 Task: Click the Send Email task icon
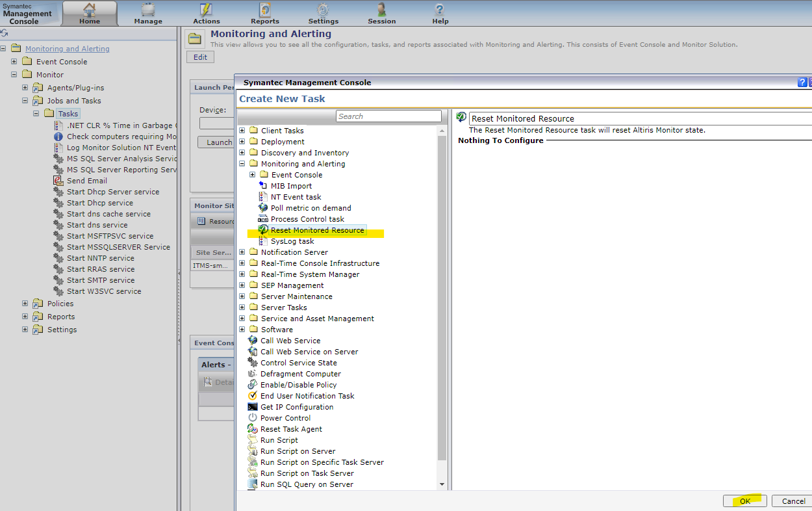(58, 181)
